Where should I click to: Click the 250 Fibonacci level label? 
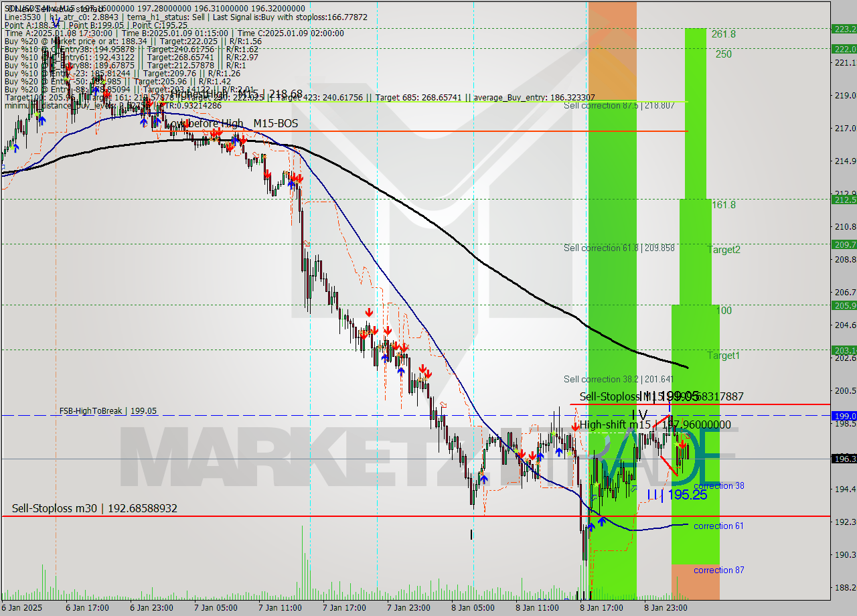point(724,54)
